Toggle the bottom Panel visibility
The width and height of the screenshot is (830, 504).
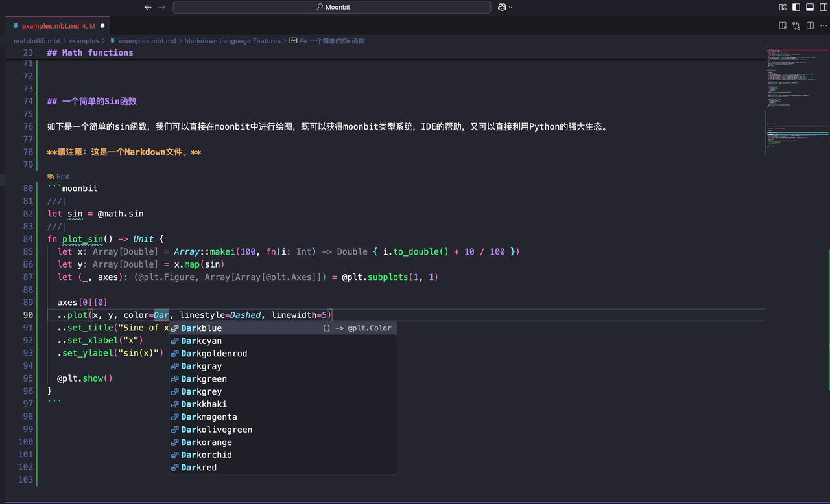pyautogui.click(x=810, y=7)
